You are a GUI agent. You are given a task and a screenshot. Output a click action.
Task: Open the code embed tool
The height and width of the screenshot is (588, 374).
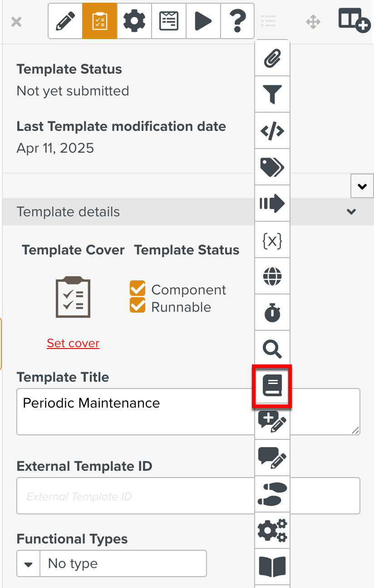[x=272, y=130]
